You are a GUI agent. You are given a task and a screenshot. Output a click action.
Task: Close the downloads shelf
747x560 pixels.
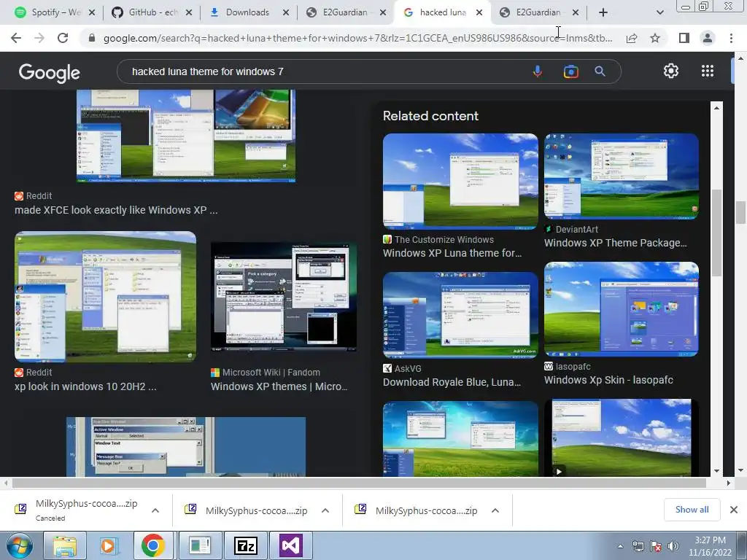(734, 510)
